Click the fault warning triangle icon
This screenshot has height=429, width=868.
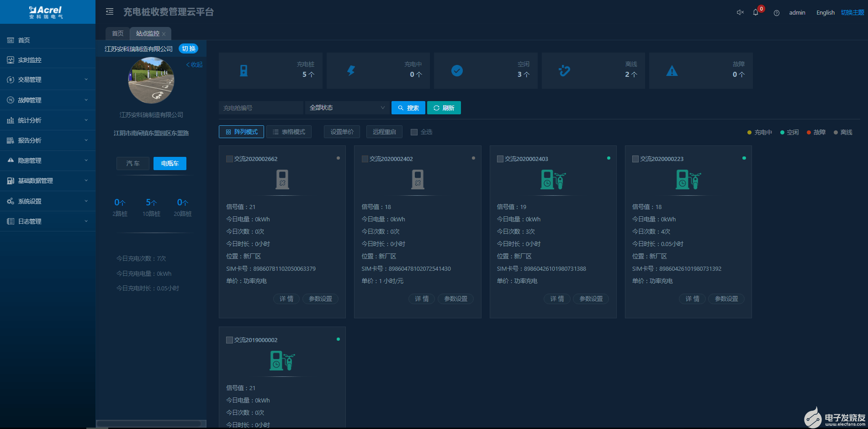[x=672, y=71]
